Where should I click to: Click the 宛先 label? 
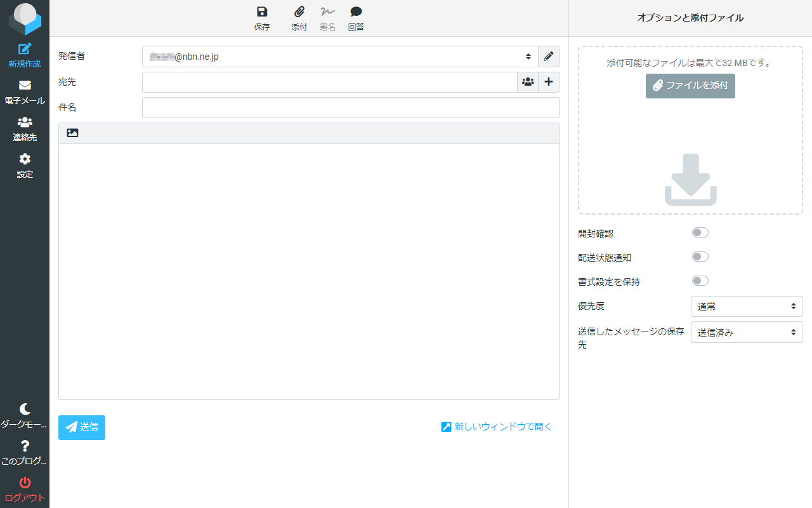pyautogui.click(x=67, y=82)
